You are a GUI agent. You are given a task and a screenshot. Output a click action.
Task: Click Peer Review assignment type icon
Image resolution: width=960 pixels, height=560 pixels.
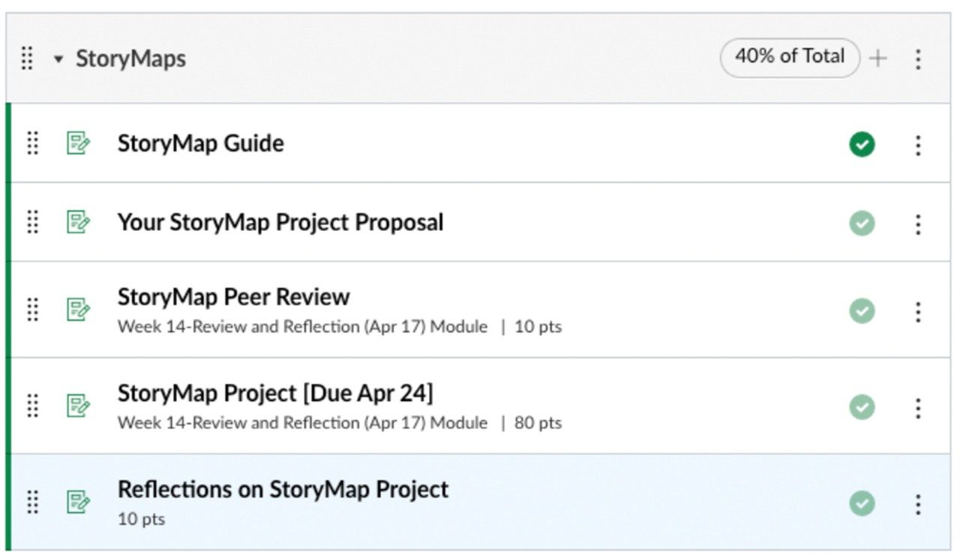click(78, 309)
